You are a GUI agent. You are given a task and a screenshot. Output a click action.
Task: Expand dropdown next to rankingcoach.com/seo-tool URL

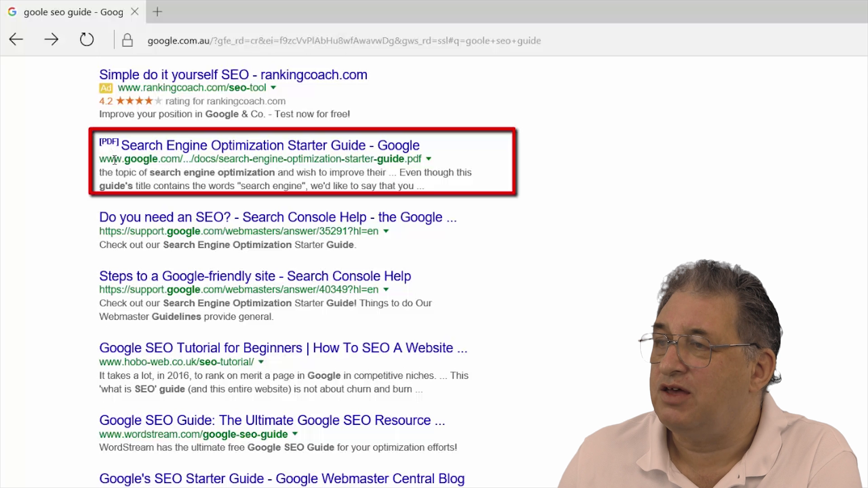click(273, 88)
